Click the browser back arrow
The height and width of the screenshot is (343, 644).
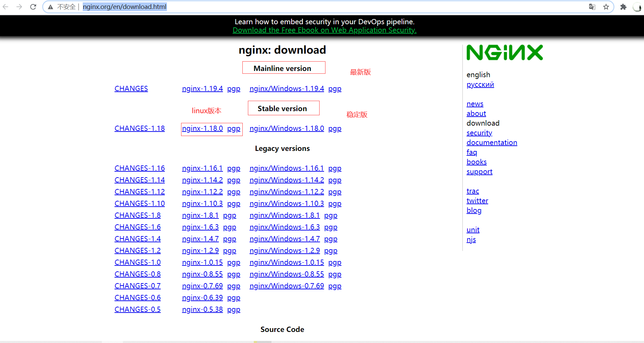point(6,7)
